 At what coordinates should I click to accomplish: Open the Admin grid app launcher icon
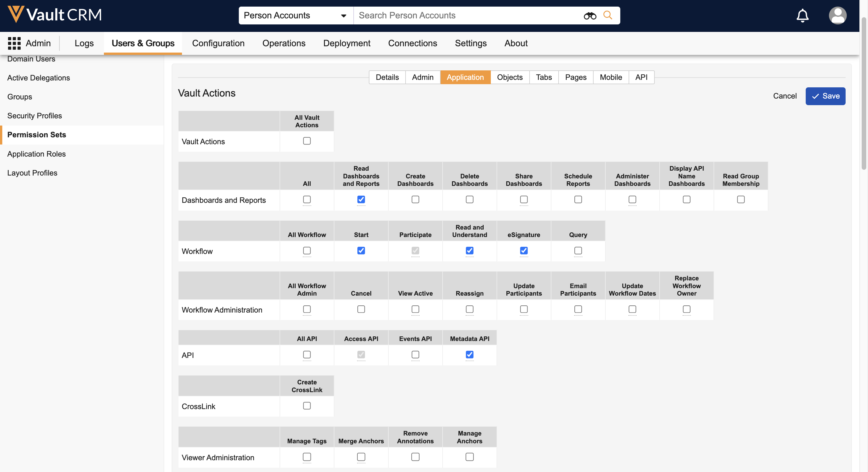14,43
